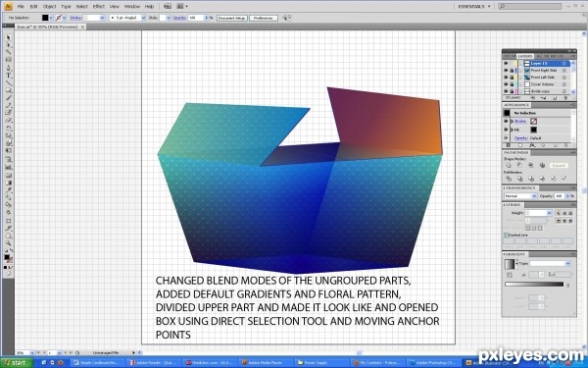Select the Eyedropper tool
The height and width of the screenshot is (368, 588).
click(9, 190)
